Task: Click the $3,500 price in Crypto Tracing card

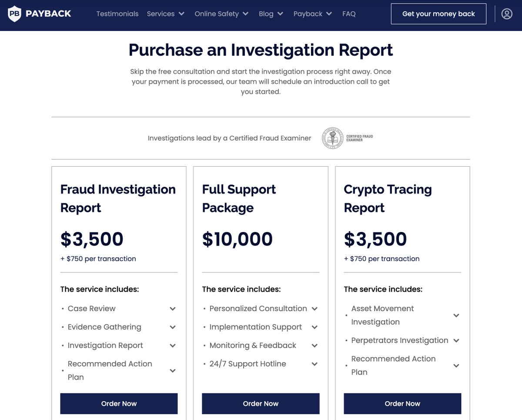Action: tap(375, 239)
